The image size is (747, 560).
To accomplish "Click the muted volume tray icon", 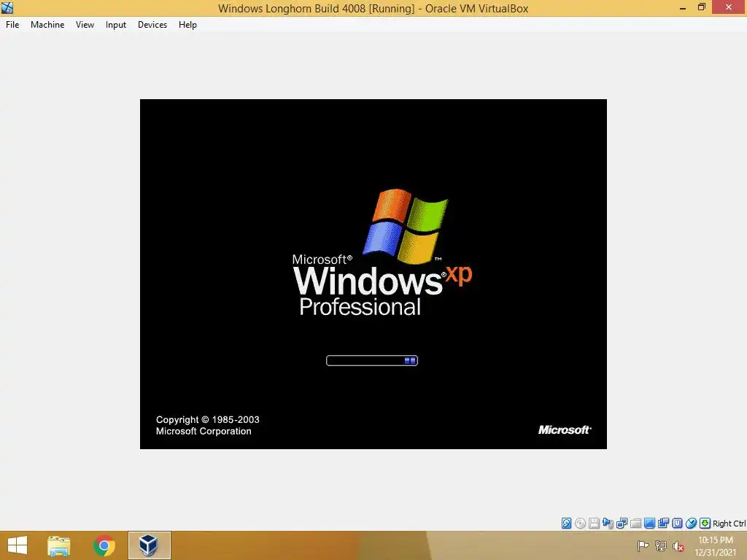I will point(678,545).
